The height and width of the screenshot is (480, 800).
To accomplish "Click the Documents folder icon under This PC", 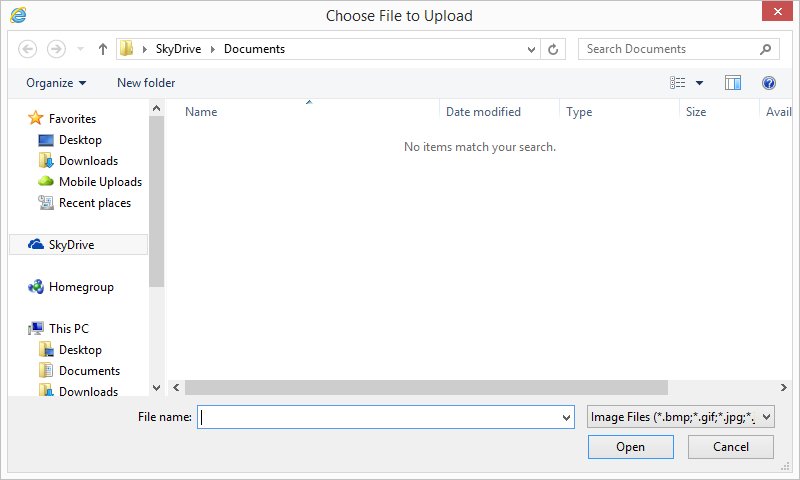I will click(x=46, y=370).
